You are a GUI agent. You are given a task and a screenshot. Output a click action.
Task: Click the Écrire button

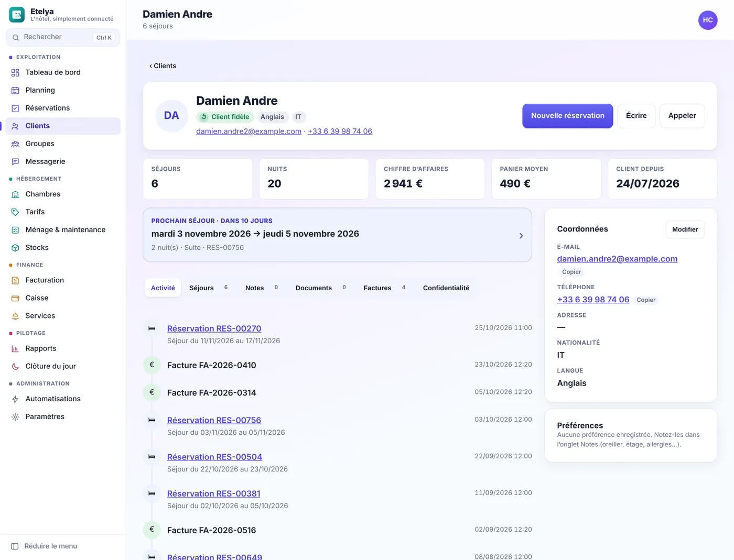click(x=636, y=116)
